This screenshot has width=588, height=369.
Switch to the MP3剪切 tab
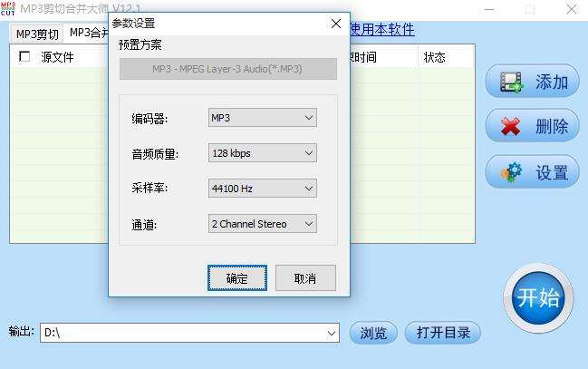pyautogui.click(x=37, y=34)
